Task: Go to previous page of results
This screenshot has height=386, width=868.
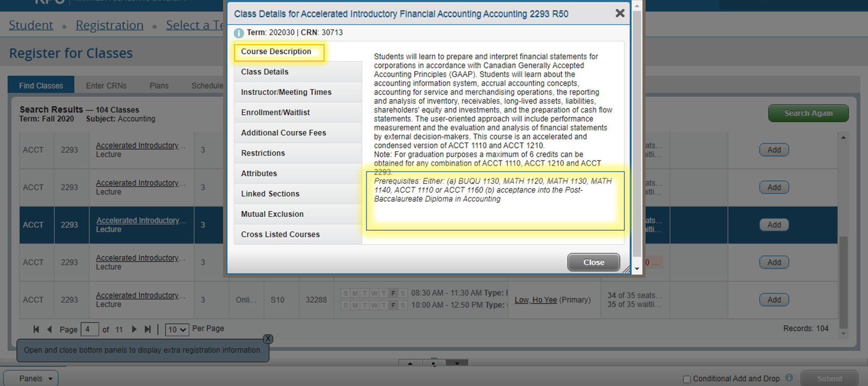Action: [x=49, y=329]
